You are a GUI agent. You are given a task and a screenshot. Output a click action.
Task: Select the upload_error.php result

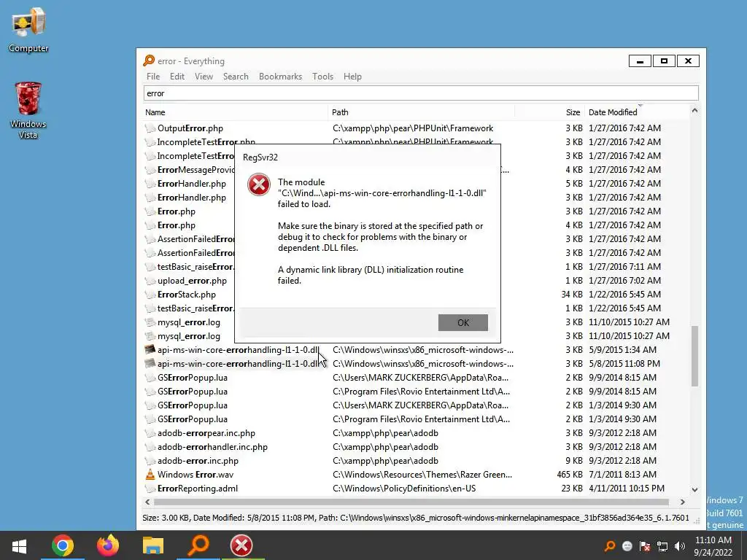pos(192,281)
